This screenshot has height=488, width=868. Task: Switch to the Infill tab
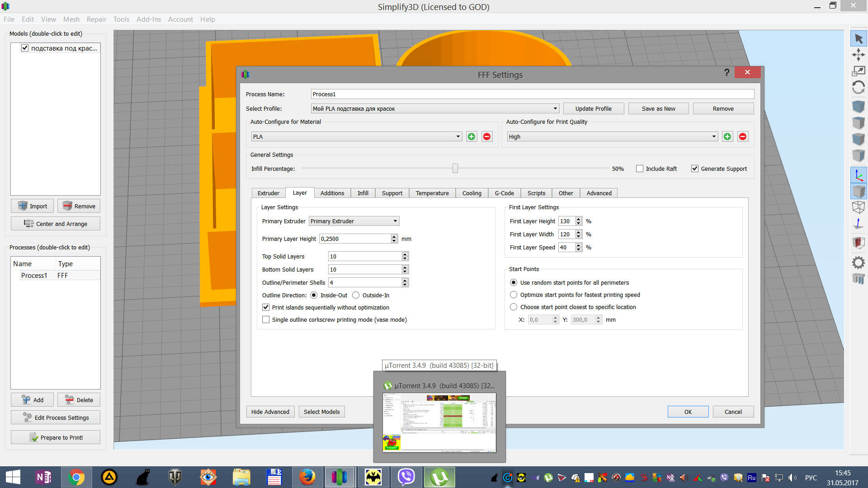coord(363,193)
